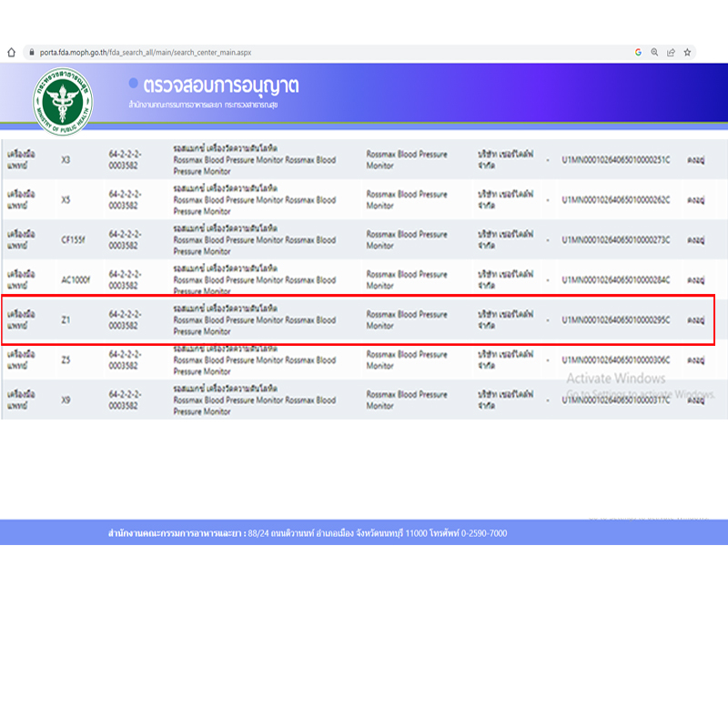Click the X9 model cell

click(x=66, y=400)
